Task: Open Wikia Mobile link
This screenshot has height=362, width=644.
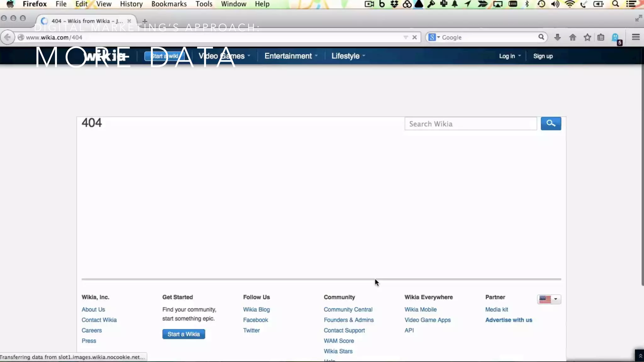Action: [x=420, y=310]
